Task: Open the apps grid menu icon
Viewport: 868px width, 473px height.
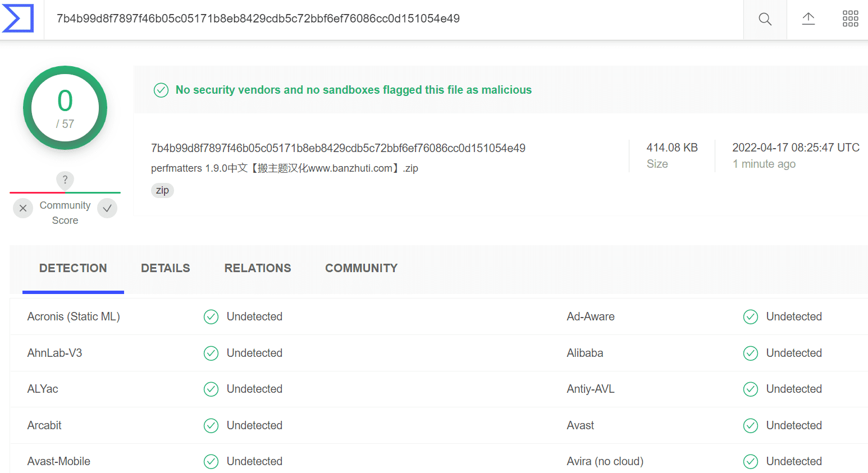Action: pyautogui.click(x=851, y=19)
